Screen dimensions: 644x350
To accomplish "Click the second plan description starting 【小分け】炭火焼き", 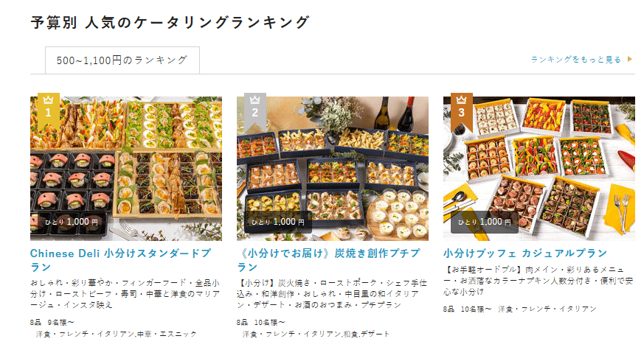I will click(x=332, y=294).
